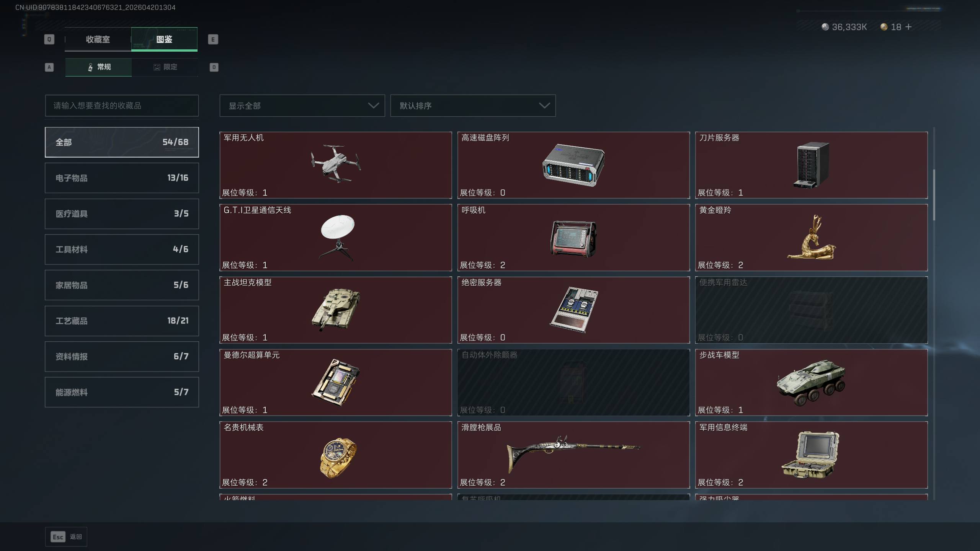Open the high-speed disk array item
This screenshot has height=551, width=980.
coord(573,165)
